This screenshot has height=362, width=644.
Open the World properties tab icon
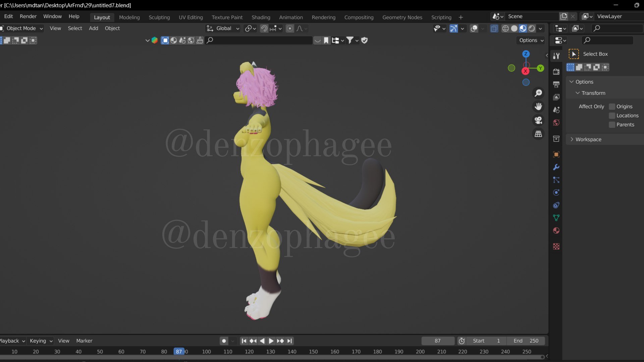(556, 123)
